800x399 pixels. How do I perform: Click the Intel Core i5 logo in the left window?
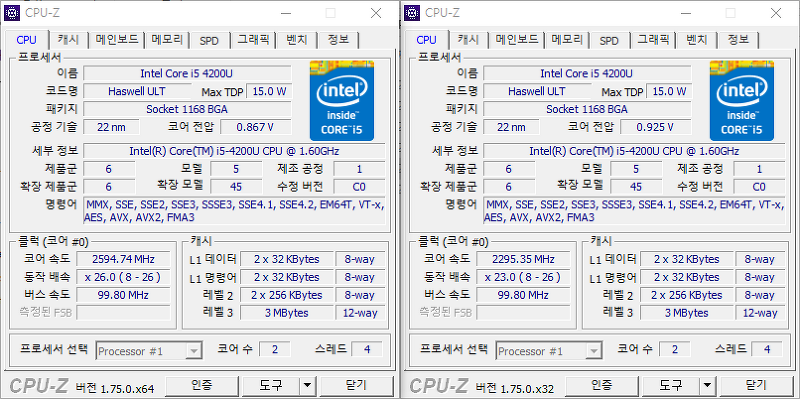pyautogui.click(x=342, y=101)
